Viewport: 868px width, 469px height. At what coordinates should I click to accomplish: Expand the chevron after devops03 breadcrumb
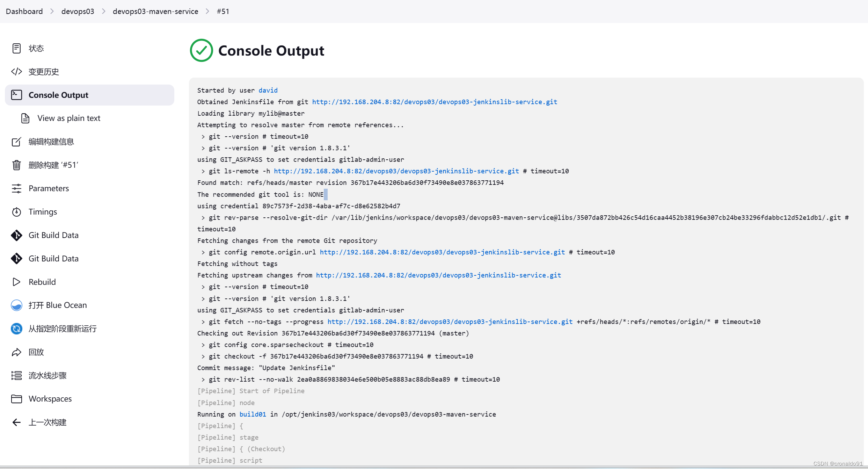[x=103, y=11]
